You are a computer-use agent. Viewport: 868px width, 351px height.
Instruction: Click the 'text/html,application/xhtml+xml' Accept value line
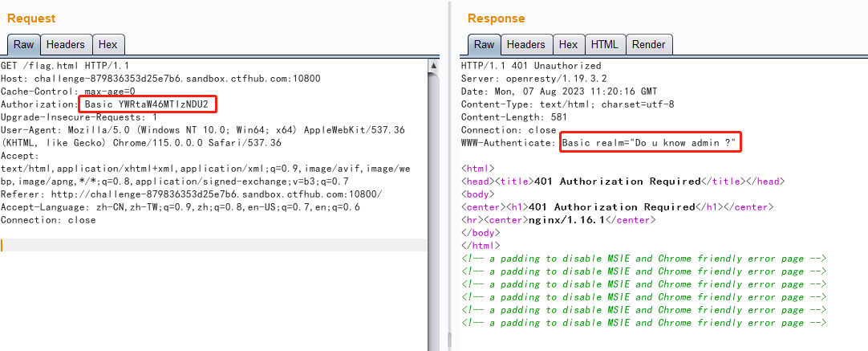(205, 169)
